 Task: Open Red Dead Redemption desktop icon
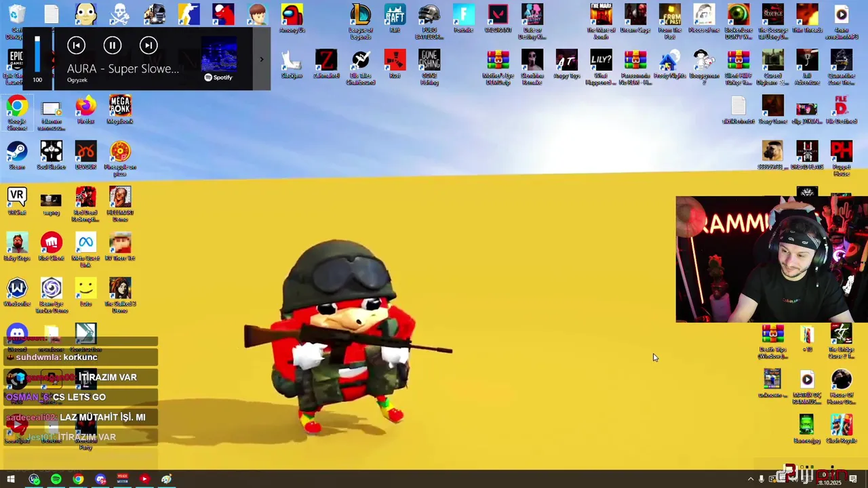click(85, 205)
